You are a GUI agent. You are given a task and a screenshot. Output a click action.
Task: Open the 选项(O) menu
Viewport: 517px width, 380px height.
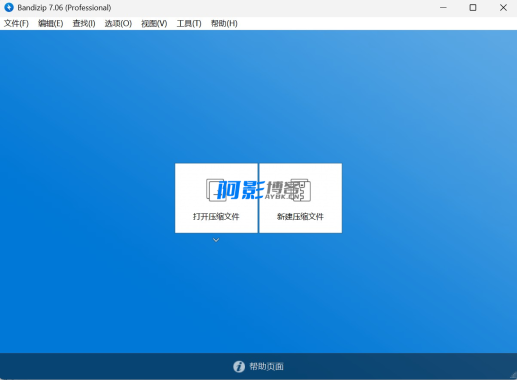coord(118,23)
